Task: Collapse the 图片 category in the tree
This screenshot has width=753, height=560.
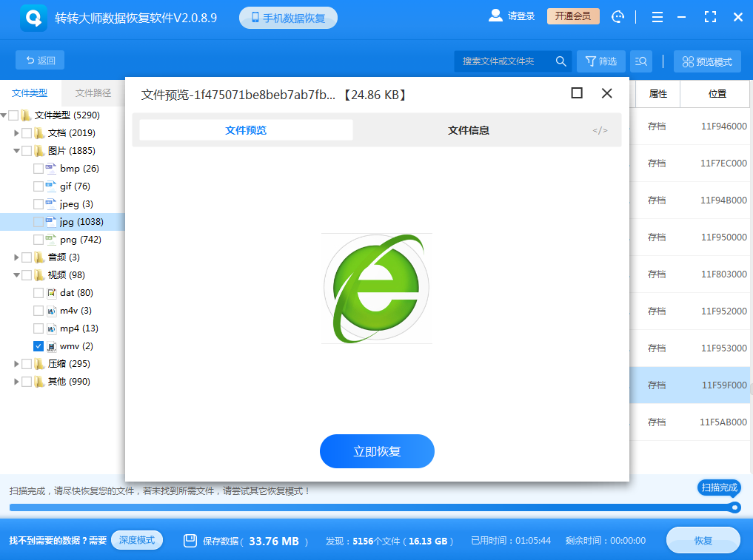Action: pyautogui.click(x=16, y=150)
